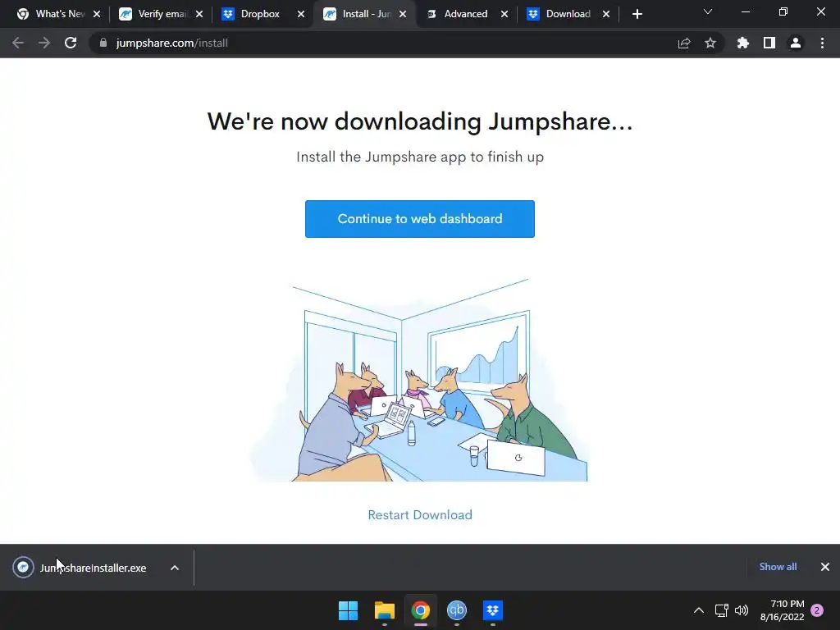Click Continue to web dashboard button
840x630 pixels.
tap(419, 218)
